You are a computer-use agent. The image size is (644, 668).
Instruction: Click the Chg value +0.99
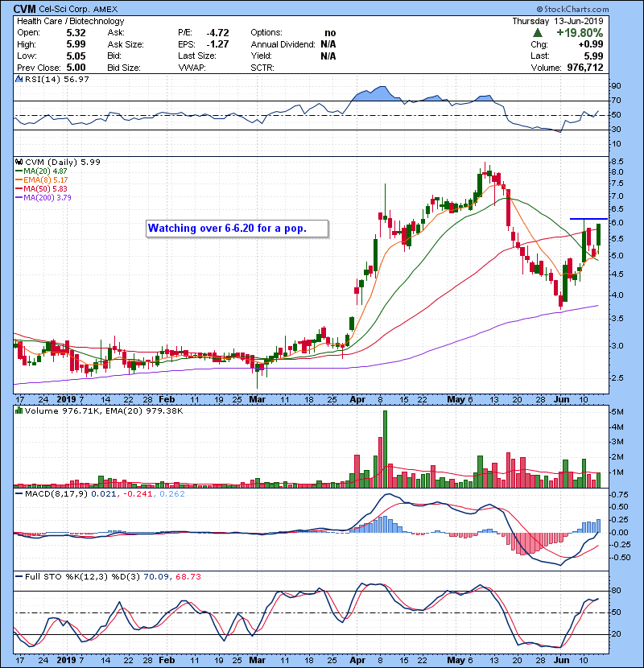point(591,44)
